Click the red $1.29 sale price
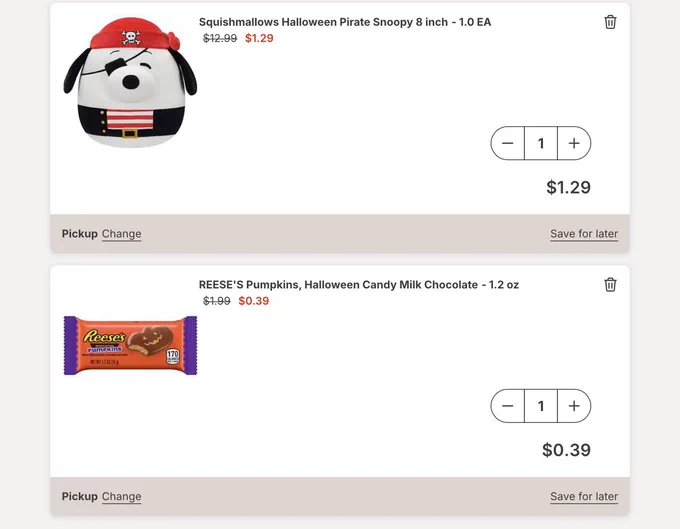The image size is (680, 529). (x=259, y=39)
